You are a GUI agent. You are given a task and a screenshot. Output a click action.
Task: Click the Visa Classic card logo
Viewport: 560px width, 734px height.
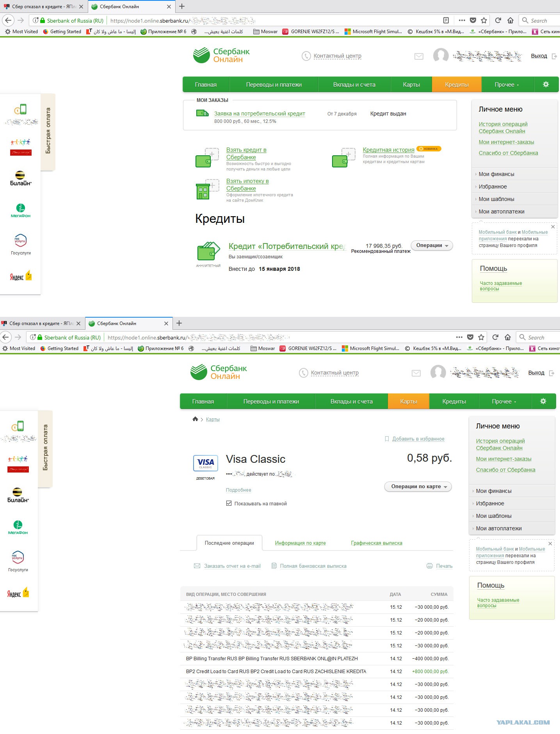[205, 463]
